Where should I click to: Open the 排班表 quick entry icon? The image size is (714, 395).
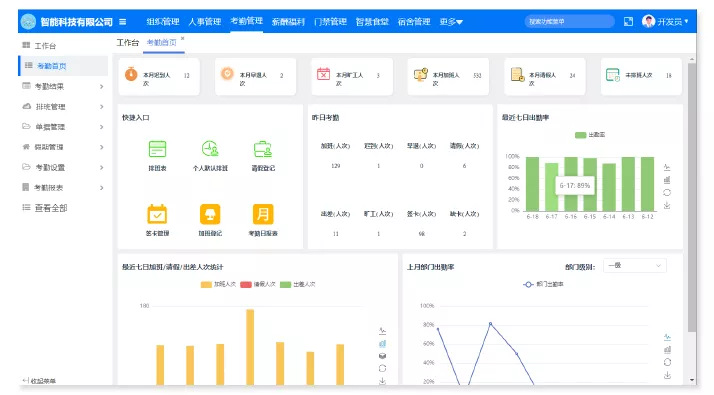(x=157, y=149)
